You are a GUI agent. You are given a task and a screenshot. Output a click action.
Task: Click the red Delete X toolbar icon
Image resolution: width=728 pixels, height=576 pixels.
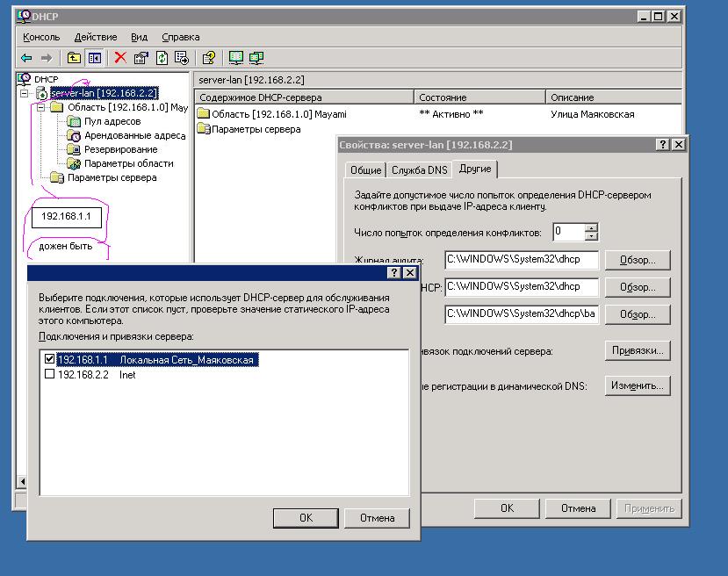pos(119,58)
